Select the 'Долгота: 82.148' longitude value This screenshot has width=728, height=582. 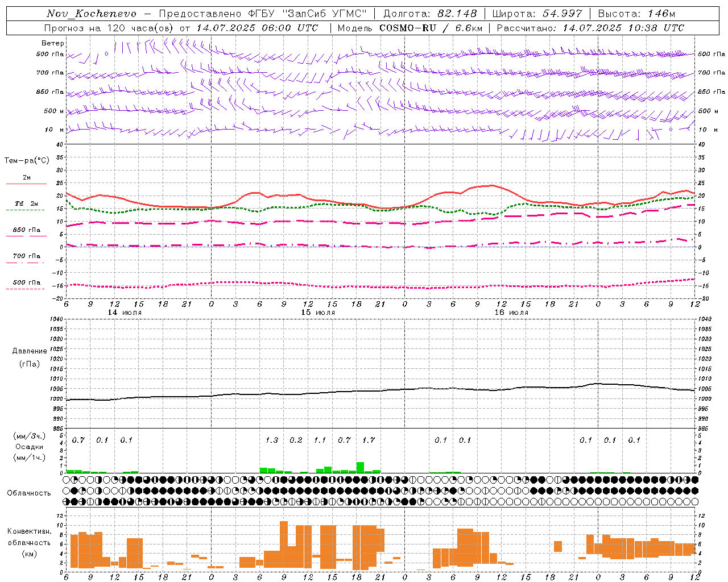430,14
